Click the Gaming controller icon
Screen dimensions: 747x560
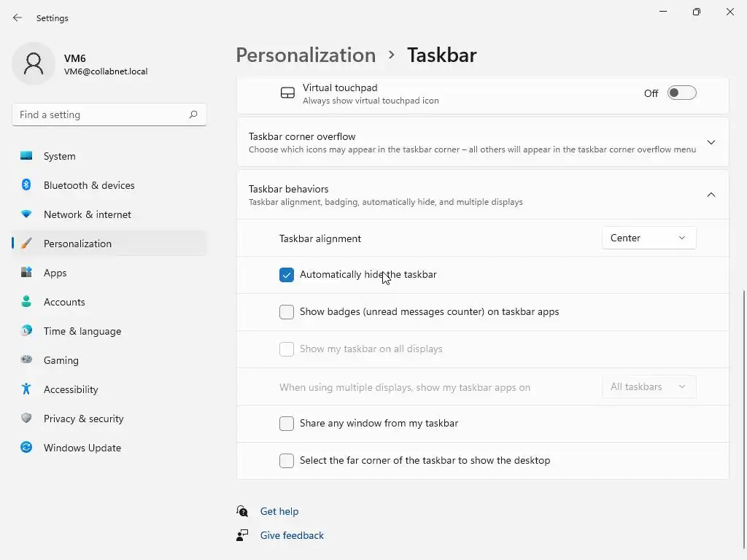(x=26, y=360)
